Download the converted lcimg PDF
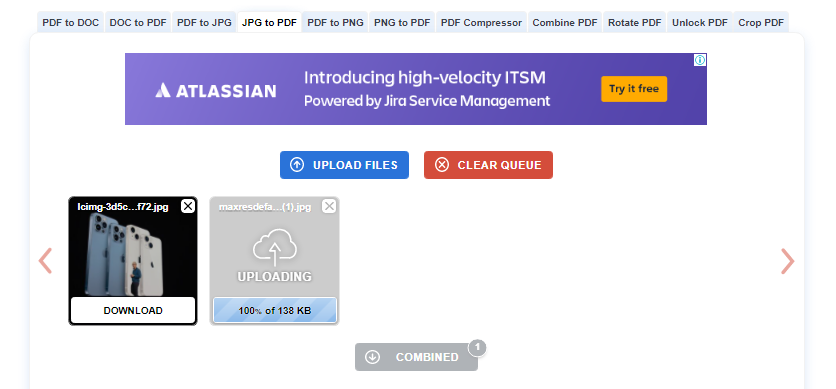The image size is (836, 389). pyautogui.click(x=133, y=311)
